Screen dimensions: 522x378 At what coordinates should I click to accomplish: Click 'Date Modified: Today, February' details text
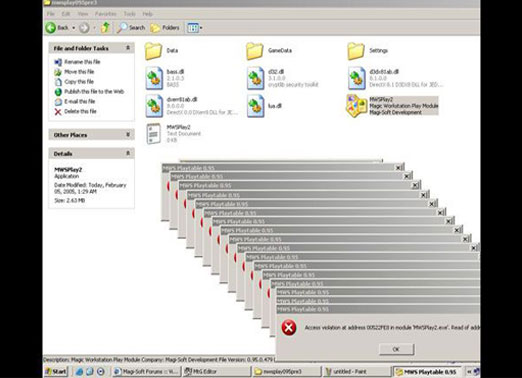coord(90,185)
